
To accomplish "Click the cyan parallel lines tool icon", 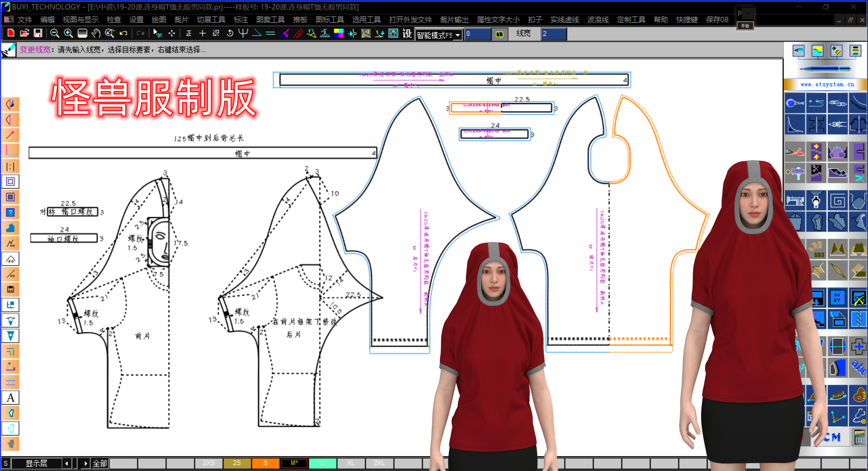I will (x=271, y=33).
